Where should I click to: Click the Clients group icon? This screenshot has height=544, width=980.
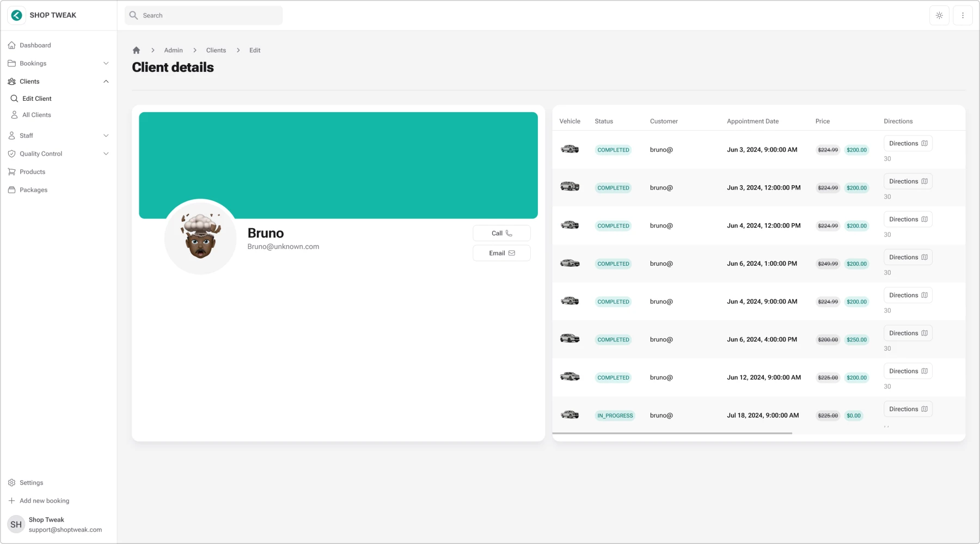pyautogui.click(x=12, y=81)
